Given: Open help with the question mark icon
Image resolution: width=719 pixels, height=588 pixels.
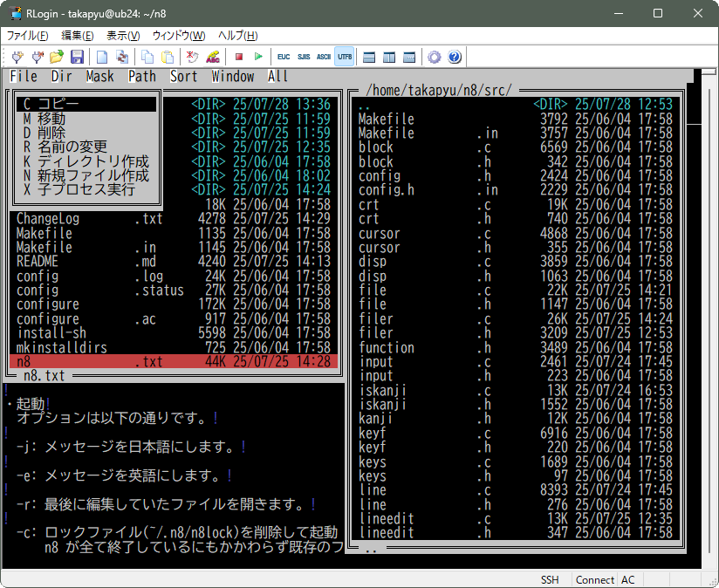Looking at the screenshot, I should (455, 57).
